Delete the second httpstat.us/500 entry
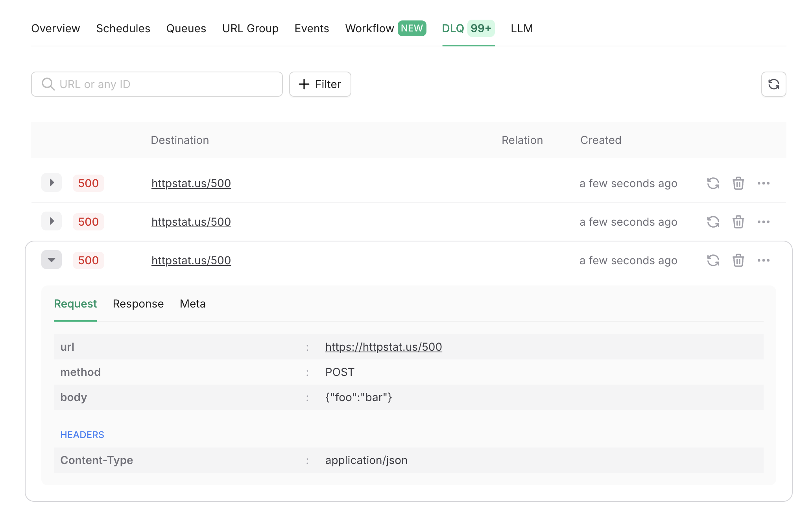 (738, 222)
